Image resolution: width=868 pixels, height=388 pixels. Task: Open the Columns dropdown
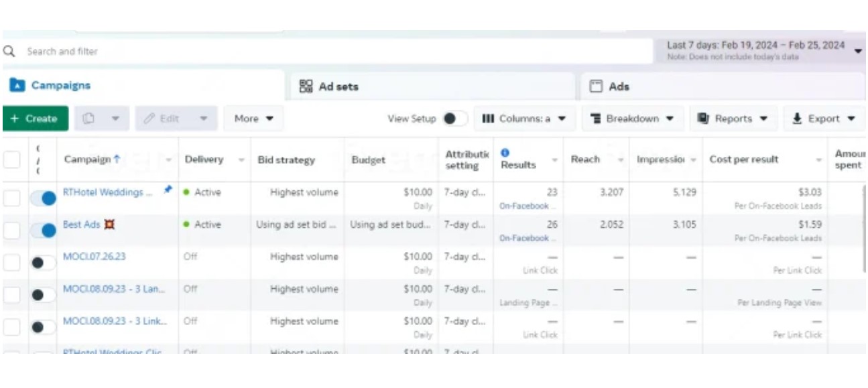[524, 119]
